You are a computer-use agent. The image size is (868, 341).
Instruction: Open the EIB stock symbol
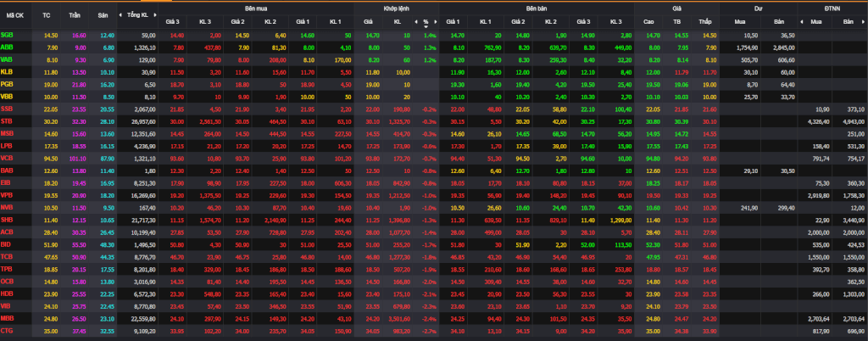[7, 183]
